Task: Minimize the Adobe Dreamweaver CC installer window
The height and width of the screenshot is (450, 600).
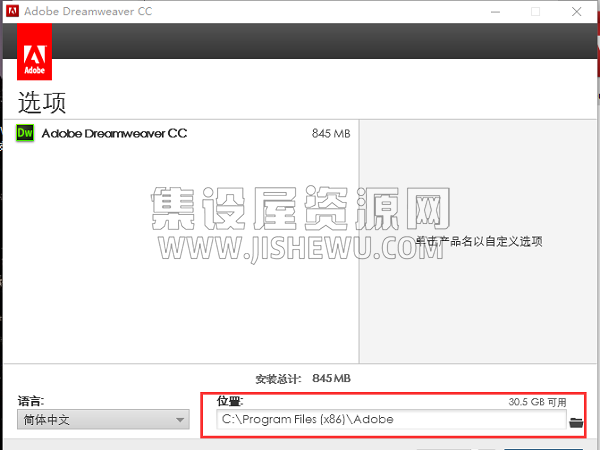Action: (x=496, y=12)
